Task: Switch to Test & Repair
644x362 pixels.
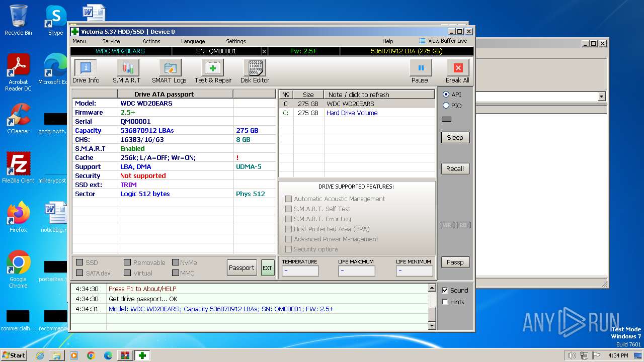Action: 213,71
